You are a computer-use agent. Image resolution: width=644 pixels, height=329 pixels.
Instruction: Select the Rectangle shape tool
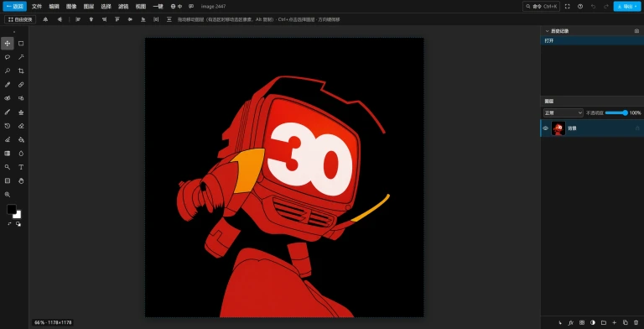pos(8,181)
